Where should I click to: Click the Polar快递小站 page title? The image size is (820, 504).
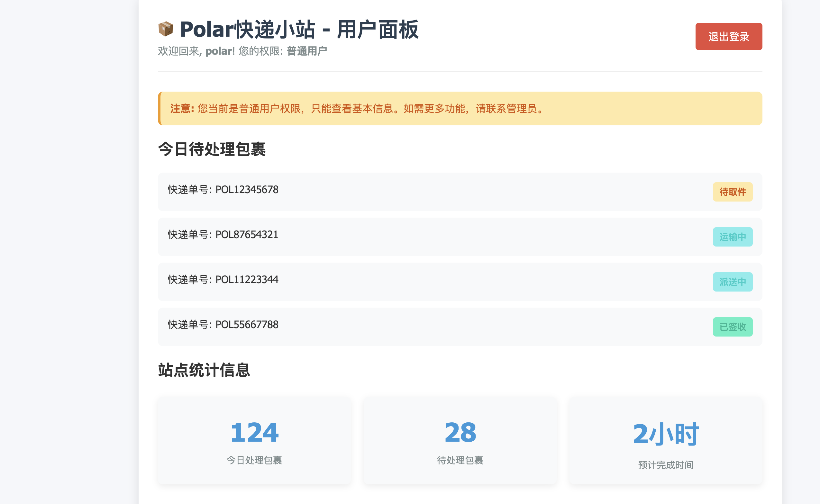tap(299, 29)
